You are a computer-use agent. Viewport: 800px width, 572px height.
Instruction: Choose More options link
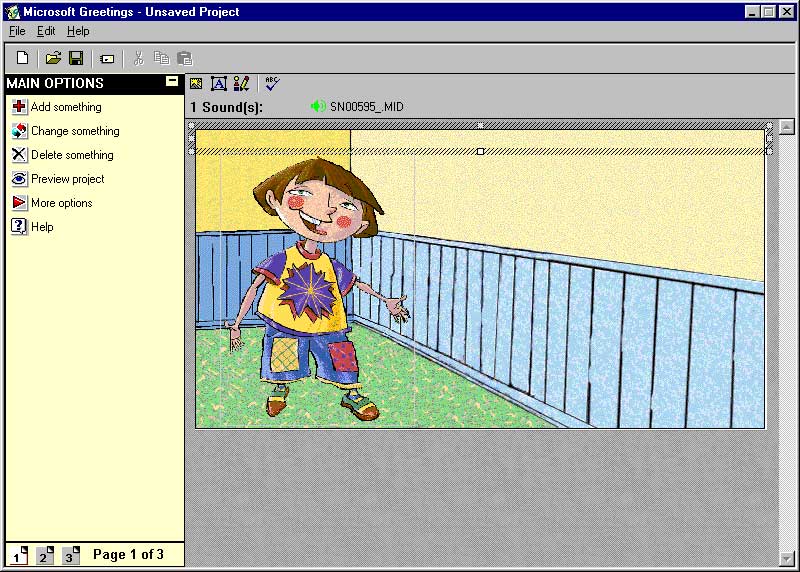(62, 203)
